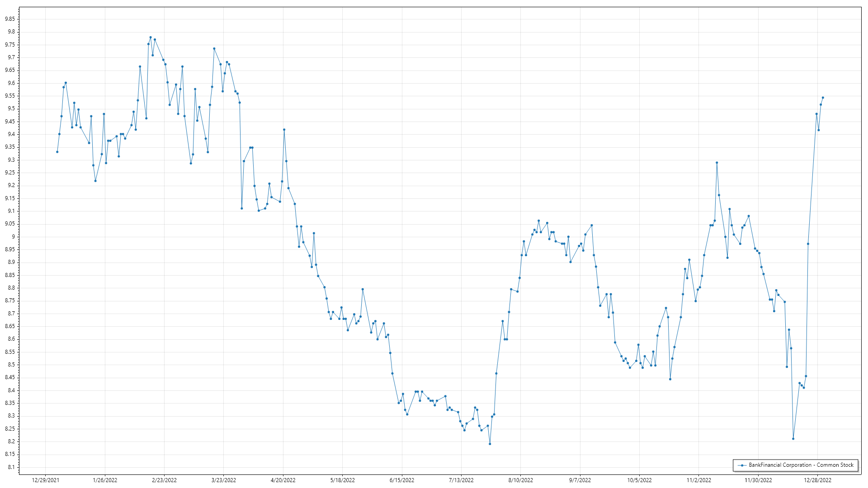
Task: Click the legend line marker icon
Action: pyautogui.click(x=742, y=465)
